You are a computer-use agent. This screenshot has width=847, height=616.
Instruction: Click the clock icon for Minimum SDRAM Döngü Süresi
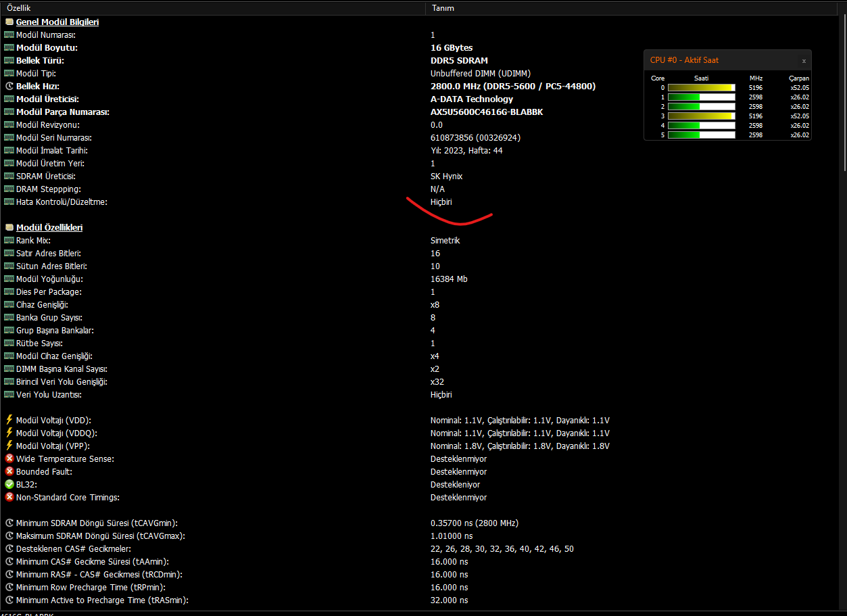point(9,523)
